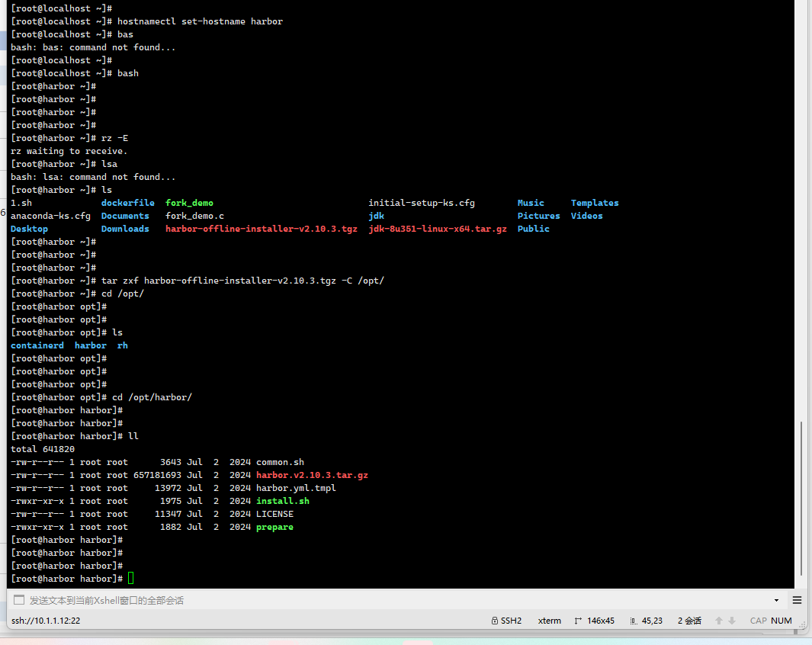Click 'bash: bas: command not found...' error line
This screenshot has height=645, width=812.
point(93,47)
